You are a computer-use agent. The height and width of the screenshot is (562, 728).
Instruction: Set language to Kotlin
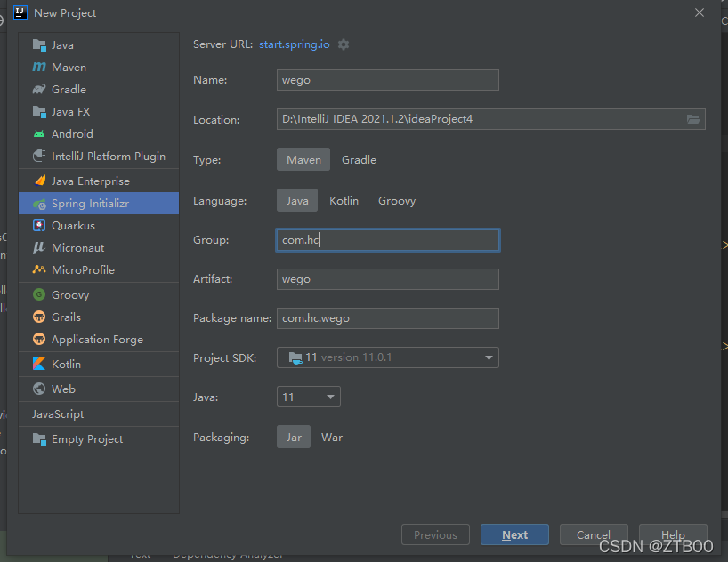tap(344, 200)
